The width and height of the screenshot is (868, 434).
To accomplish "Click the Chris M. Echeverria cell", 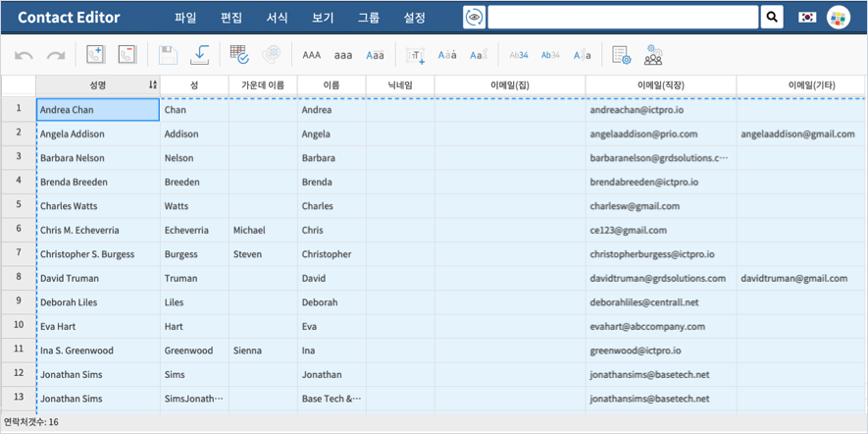I will click(x=98, y=230).
